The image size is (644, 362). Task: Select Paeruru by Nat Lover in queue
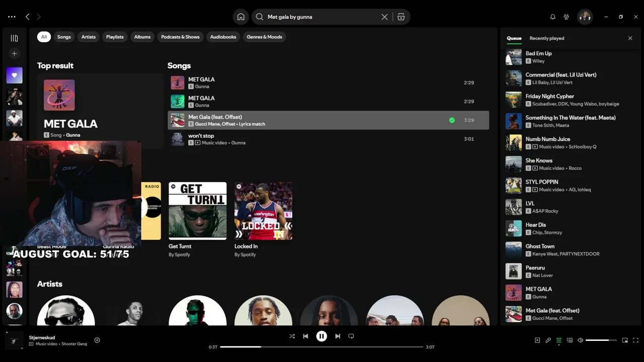pos(569,271)
